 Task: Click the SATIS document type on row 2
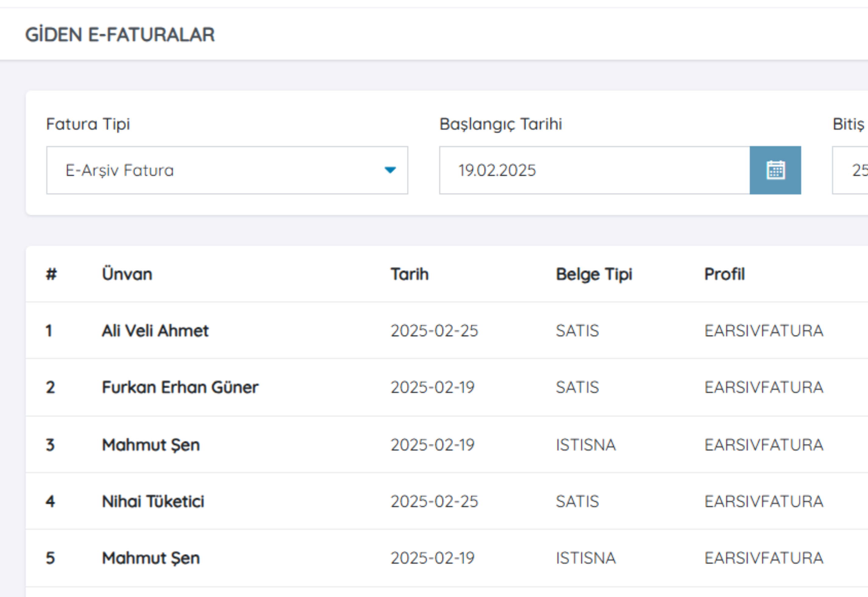[x=577, y=387]
